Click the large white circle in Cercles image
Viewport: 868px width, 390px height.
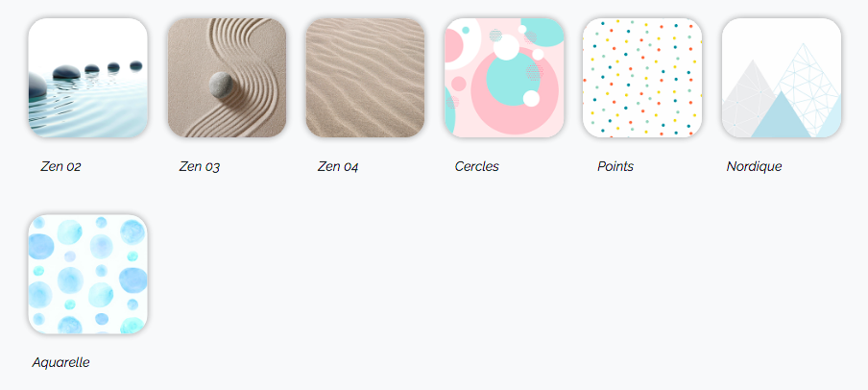pos(506,47)
